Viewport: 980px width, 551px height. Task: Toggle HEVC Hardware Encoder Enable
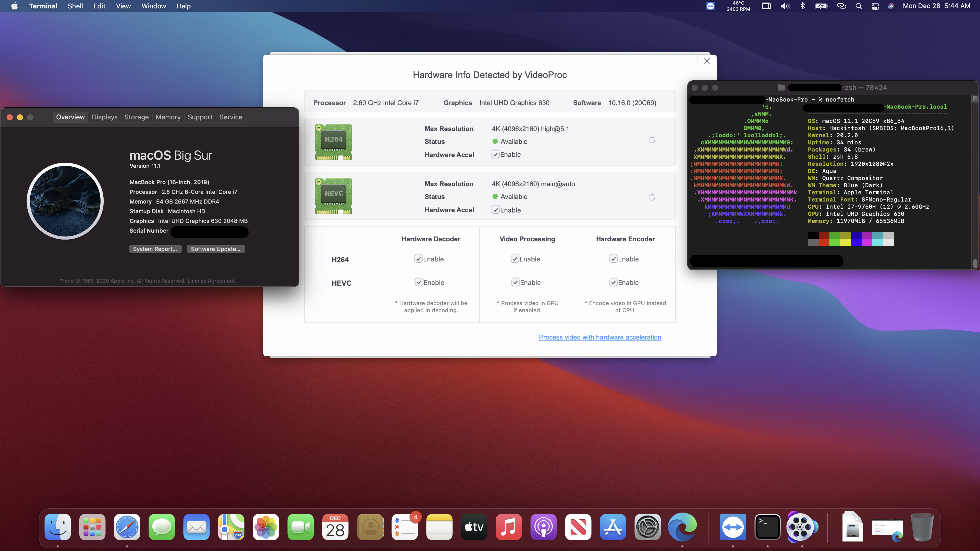(613, 283)
